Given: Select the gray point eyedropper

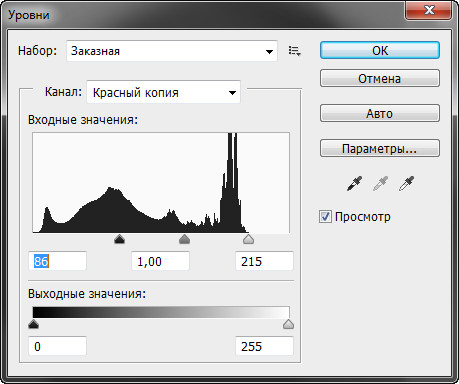Looking at the screenshot, I should coord(380,183).
